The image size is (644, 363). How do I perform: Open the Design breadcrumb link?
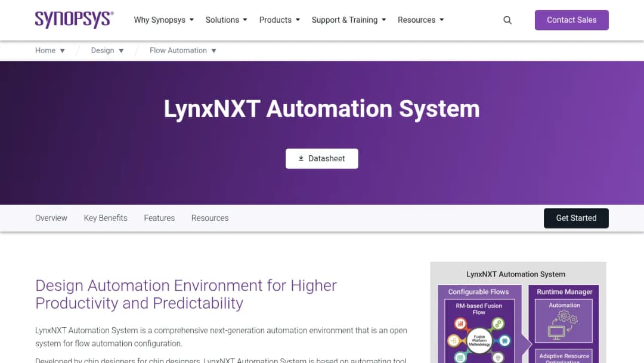[x=103, y=50]
